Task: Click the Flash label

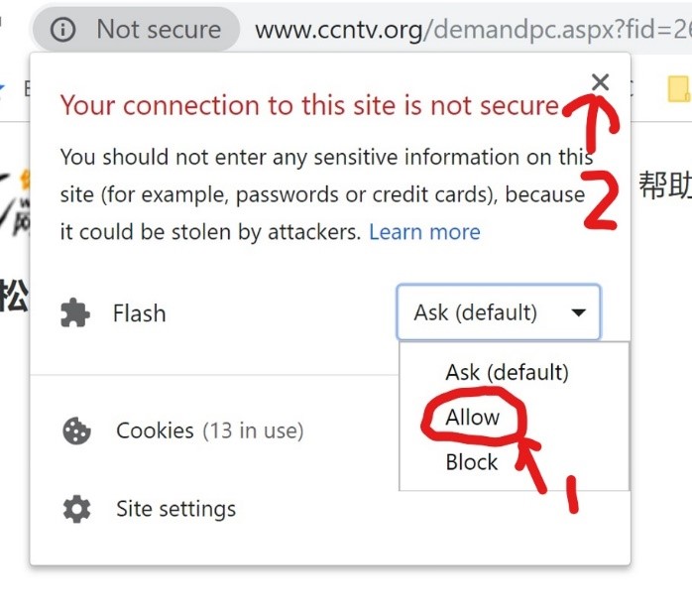Action: [140, 313]
